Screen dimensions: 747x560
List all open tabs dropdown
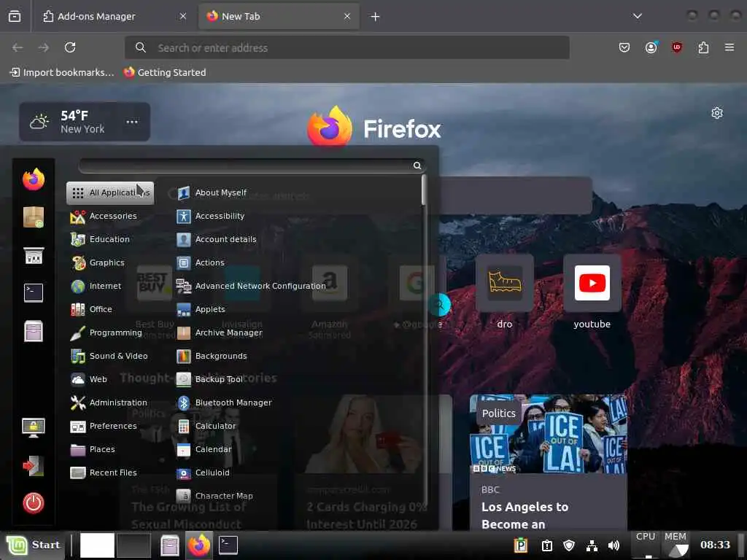tap(637, 16)
